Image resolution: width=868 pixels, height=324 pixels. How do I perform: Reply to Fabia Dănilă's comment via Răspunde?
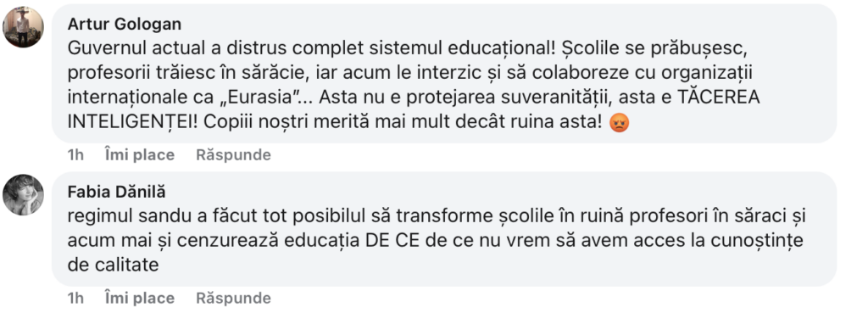234,299
